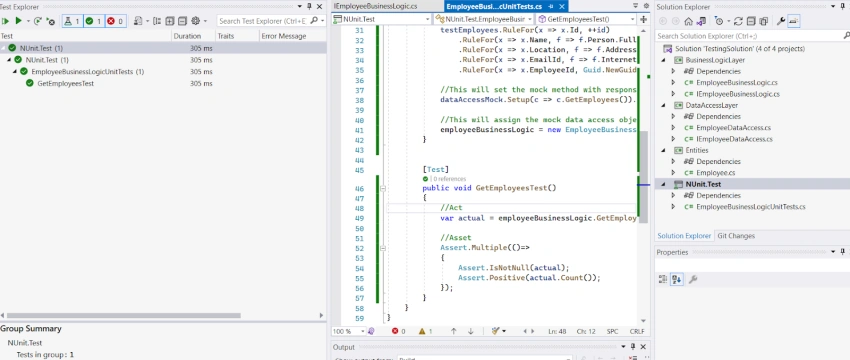Split the editor window with the plus icon

643,19
